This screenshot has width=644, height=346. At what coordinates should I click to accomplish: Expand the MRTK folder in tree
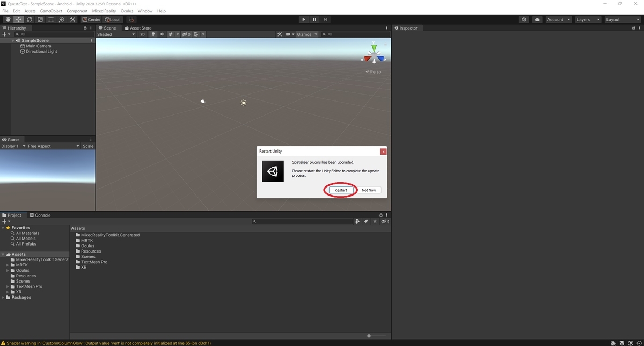point(8,265)
